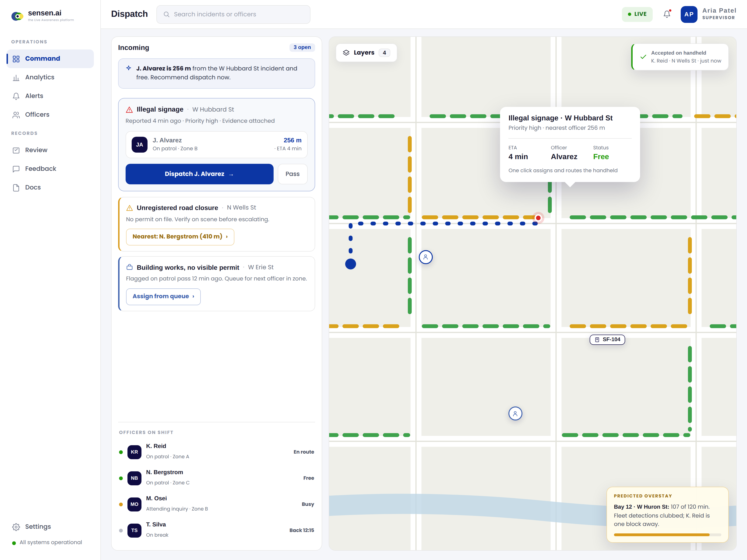
Task: Click the Docs file icon
Action: click(x=16, y=188)
